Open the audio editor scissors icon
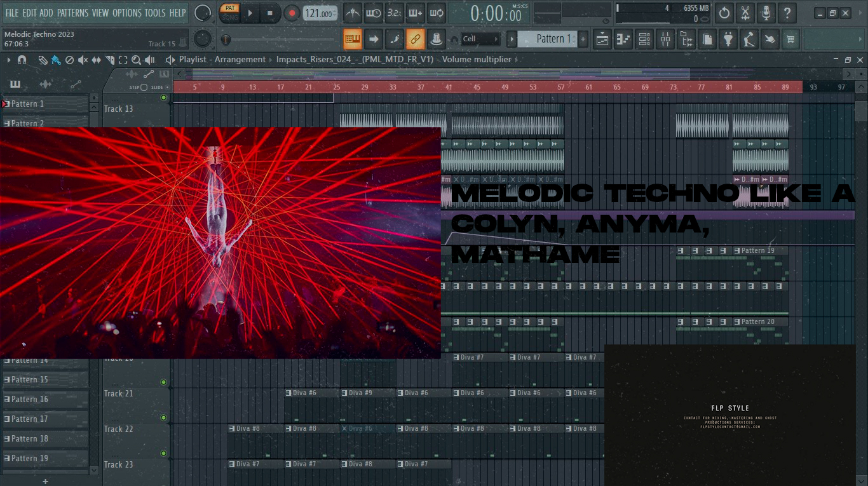 745,13
